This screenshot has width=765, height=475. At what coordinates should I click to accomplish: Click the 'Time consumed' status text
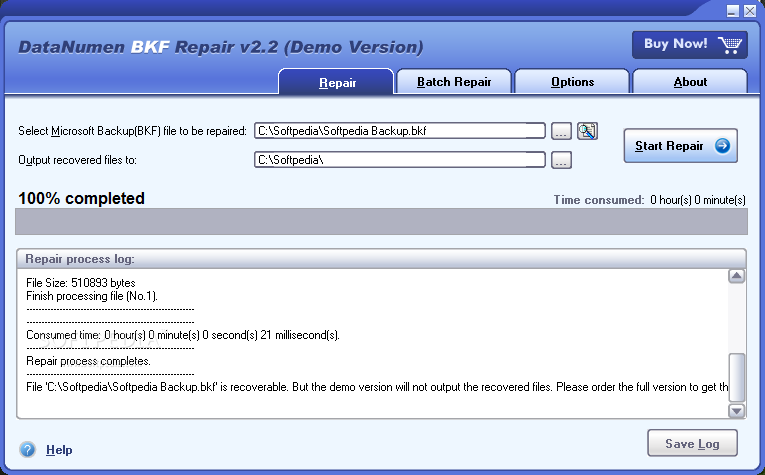(649, 200)
